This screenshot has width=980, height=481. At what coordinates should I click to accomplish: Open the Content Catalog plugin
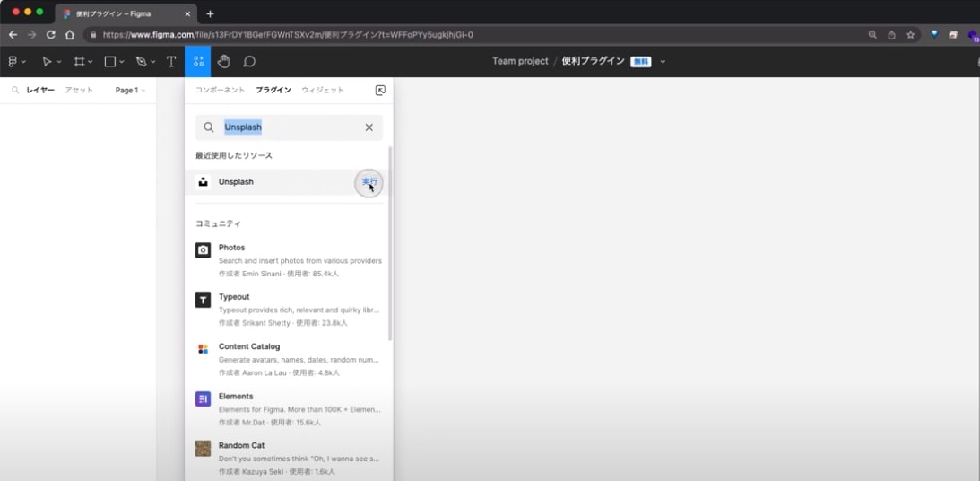(x=289, y=359)
